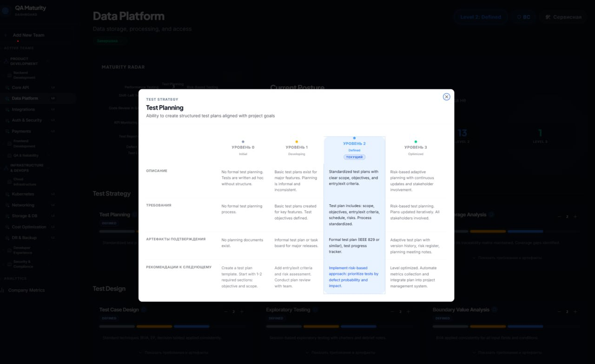
Task: Click the Formal test plan IEEE 829 cell
Action: (354, 246)
